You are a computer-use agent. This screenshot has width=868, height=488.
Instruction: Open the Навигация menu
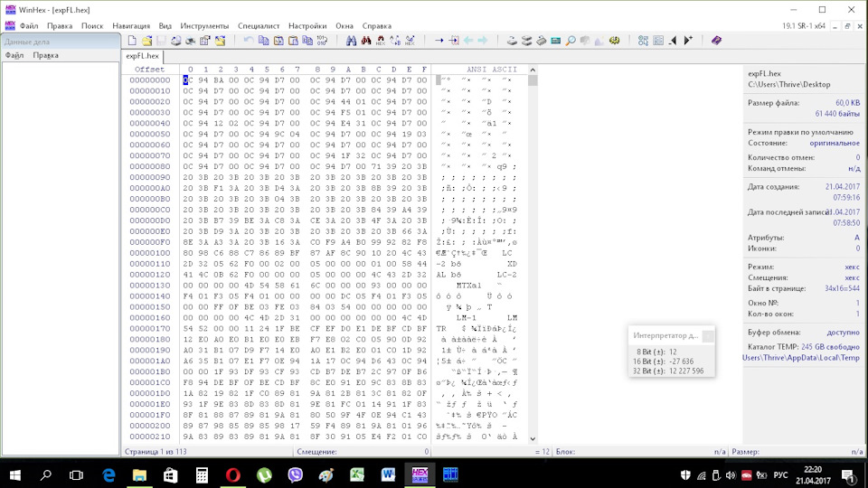click(131, 26)
